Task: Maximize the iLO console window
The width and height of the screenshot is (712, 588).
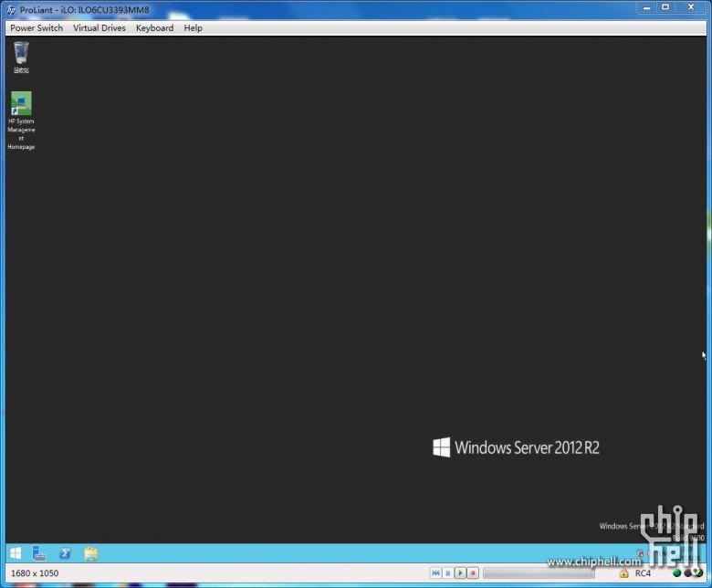Action: click(x=665, y=7)
